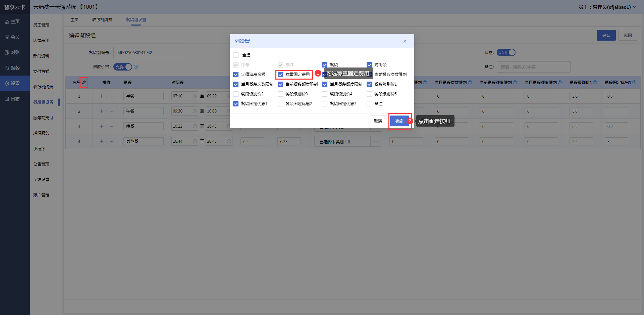Toggle the 称重固定费用 checkbox
Screen dimensions: 644x315
pos(280,75)
